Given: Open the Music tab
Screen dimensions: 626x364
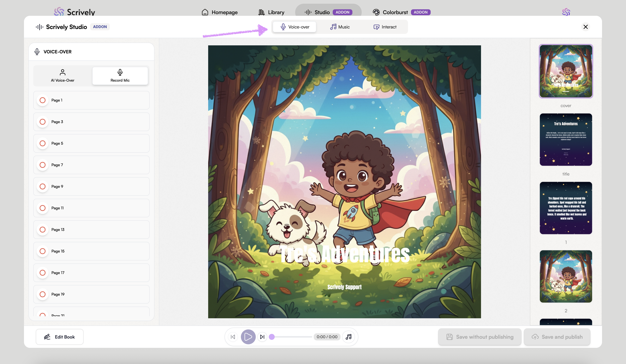Looking at the screenshot, I should click(340, 27).
